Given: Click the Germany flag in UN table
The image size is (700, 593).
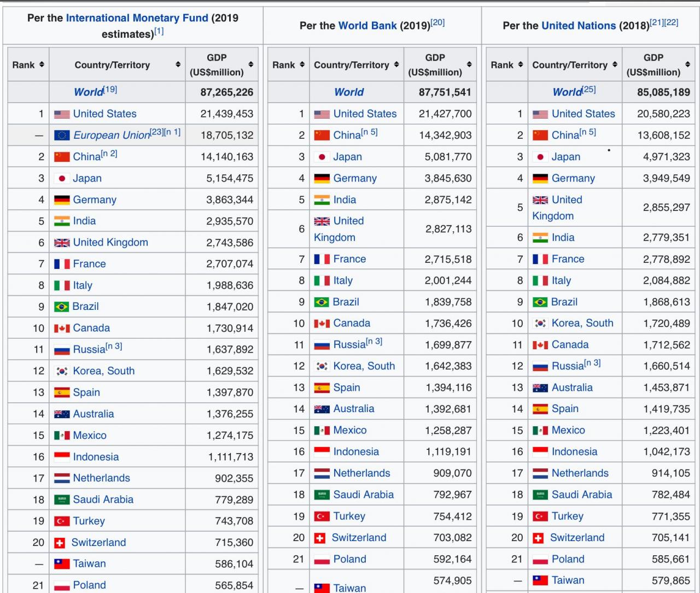Looking at the screenshot, I should click(x=540, y=178).
